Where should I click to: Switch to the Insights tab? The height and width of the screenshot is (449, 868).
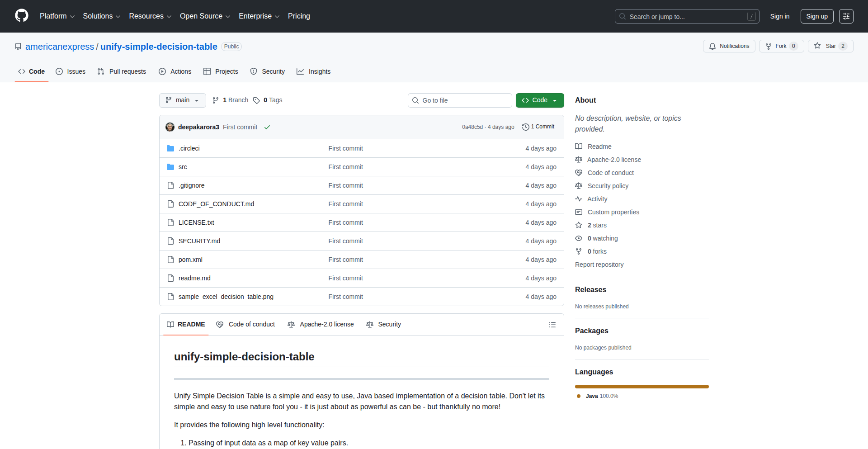click(314, 71)
